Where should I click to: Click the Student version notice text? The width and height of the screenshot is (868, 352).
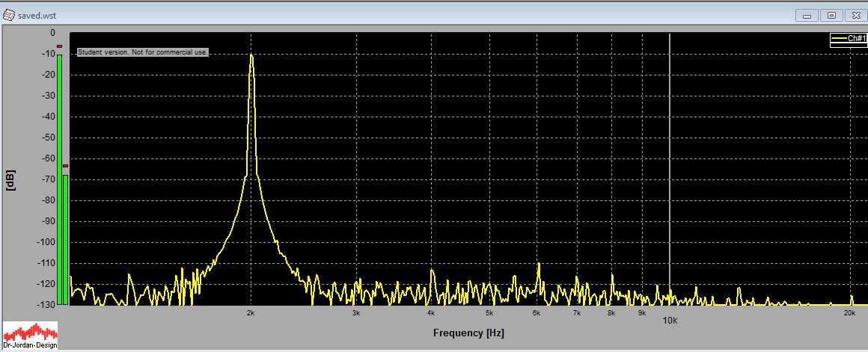[x=142, y=52]
